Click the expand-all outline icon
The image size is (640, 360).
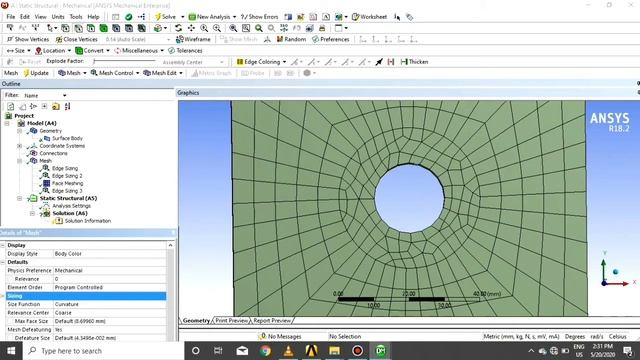(44, 107)
